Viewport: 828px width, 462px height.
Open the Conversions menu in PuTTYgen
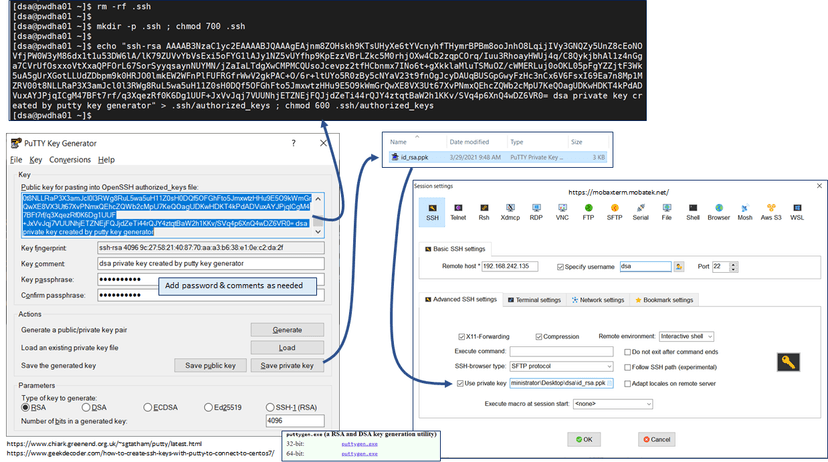pos(69,160)
